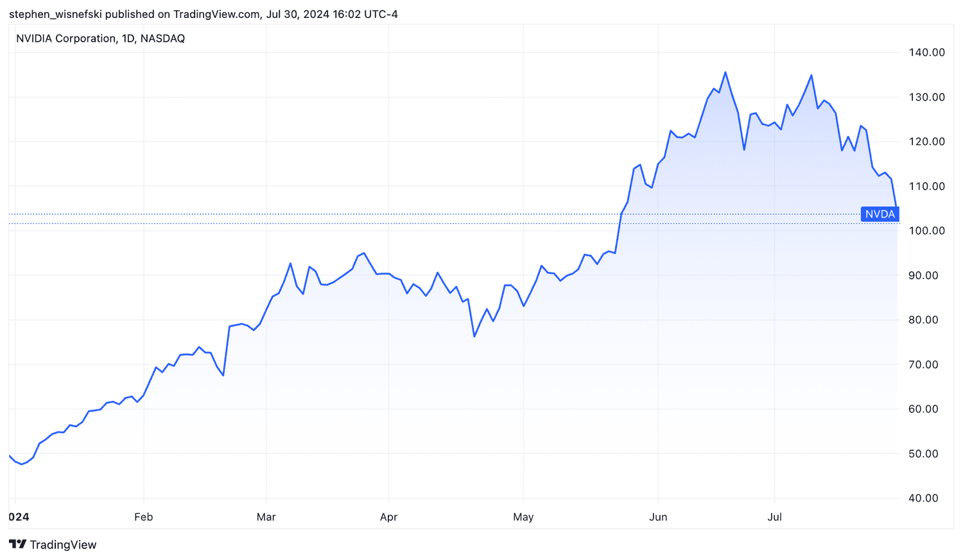Click the Mar date axis label
The height and width of the screenshot is (560, 963).
[x=266, y=517]
